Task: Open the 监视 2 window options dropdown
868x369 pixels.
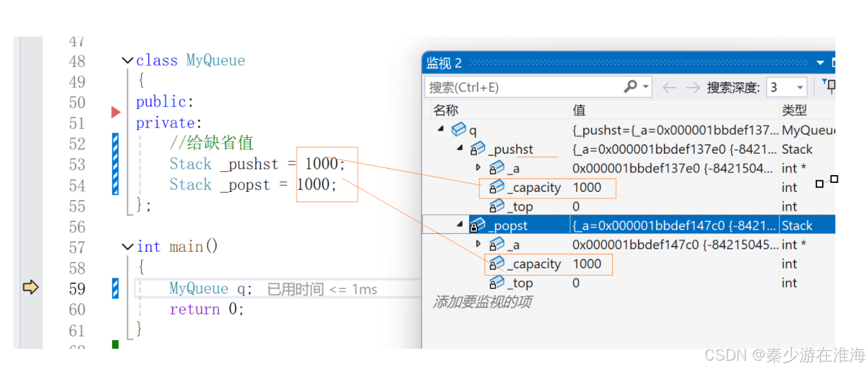Action: click(x=820, y=63)
